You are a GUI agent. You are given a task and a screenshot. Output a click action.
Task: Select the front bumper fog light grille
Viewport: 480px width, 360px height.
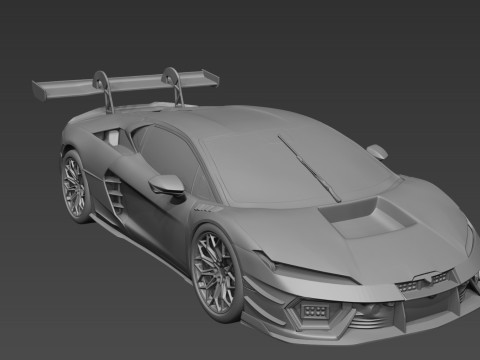[x=315, y=311]
